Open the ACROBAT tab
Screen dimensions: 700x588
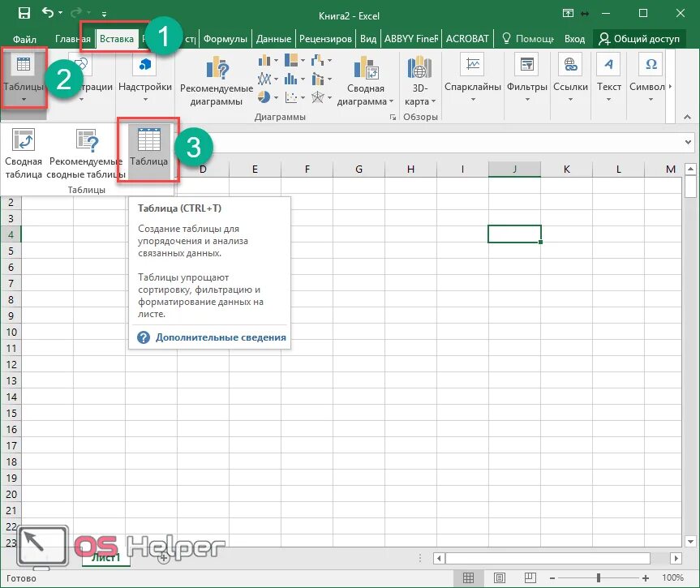467,39
